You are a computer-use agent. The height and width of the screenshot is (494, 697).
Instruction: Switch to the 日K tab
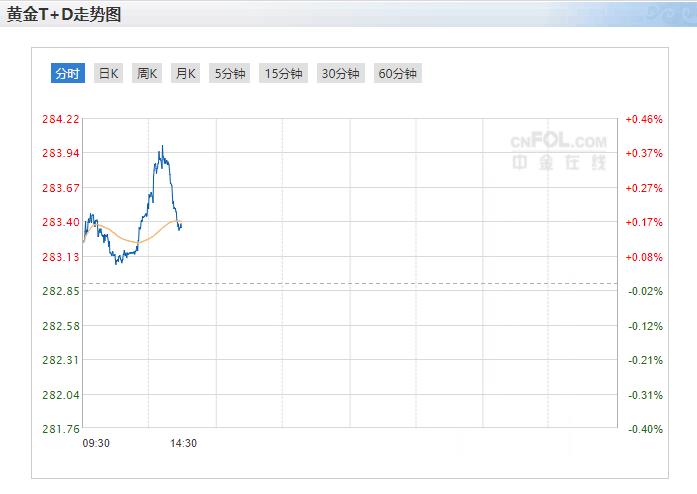(108, 73)
